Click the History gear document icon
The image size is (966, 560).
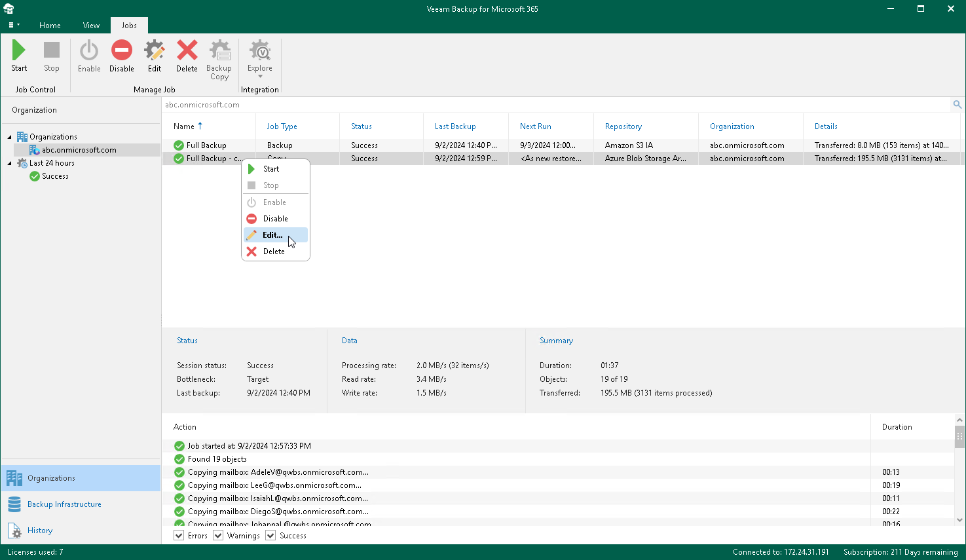coord(14,531)
